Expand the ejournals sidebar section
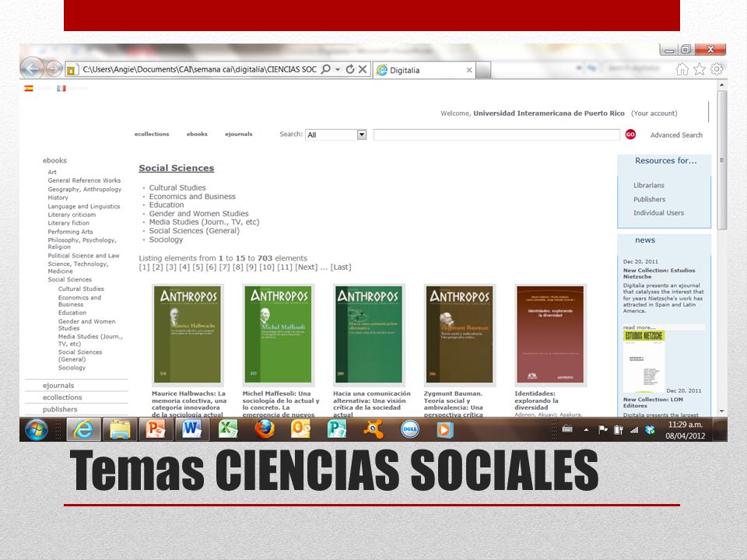 58,386
